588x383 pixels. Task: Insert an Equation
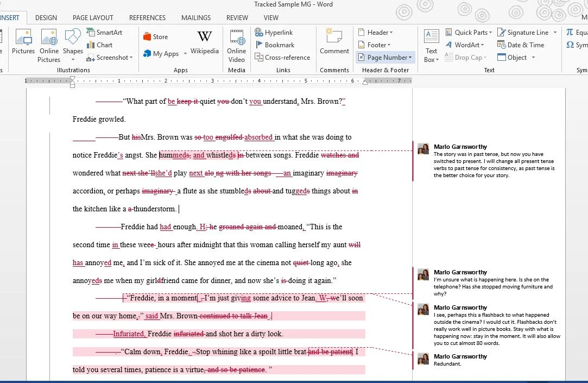(x=577, y=32)
